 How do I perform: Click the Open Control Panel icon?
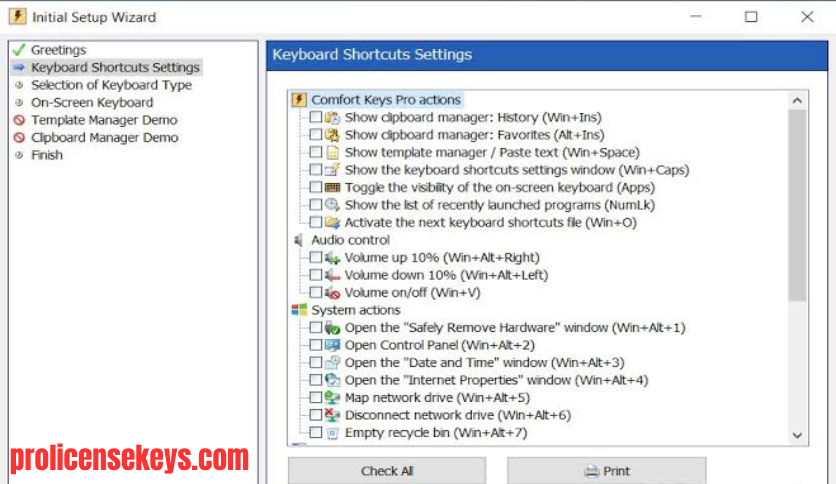[332, 345]
